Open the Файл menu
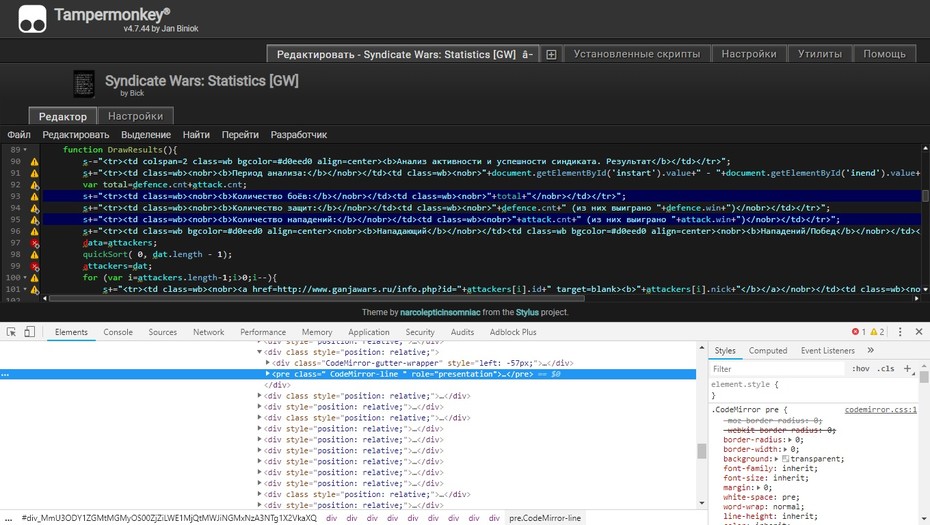 pos(19,135)
